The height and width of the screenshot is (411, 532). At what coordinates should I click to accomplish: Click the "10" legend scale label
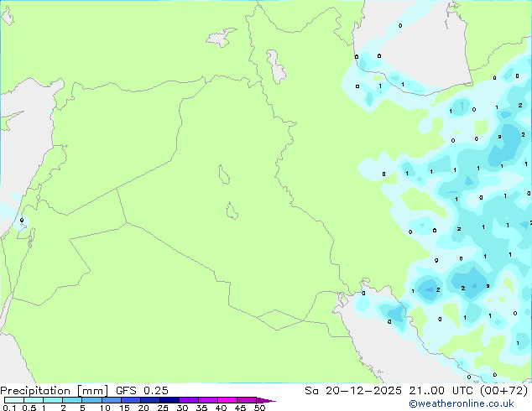tap(105, 408)
